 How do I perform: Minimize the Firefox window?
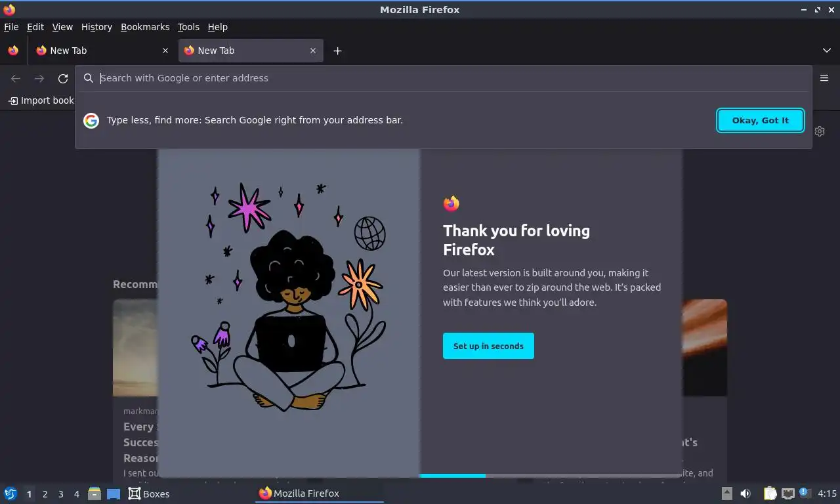point(804,10)
